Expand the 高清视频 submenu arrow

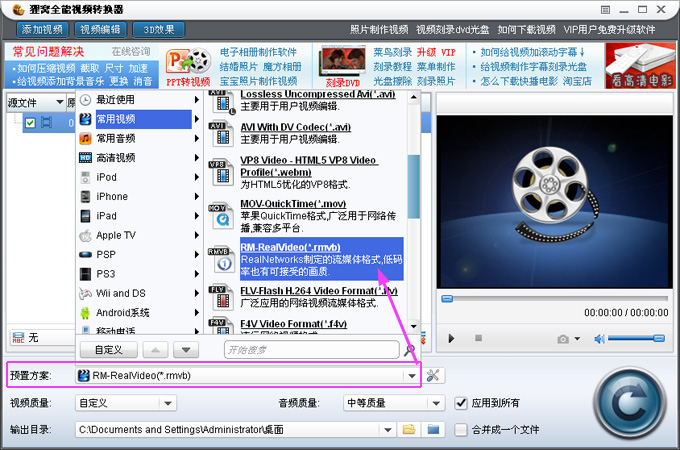tap(196, 158)
